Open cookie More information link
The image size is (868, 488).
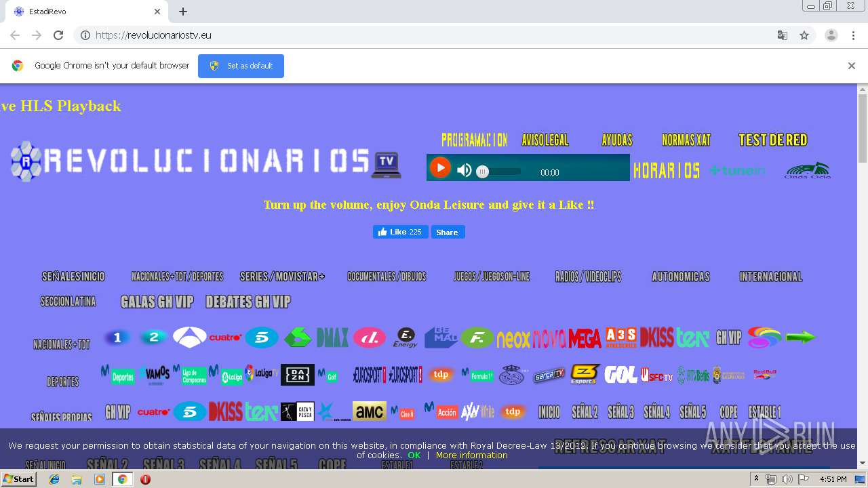(472, 455)
